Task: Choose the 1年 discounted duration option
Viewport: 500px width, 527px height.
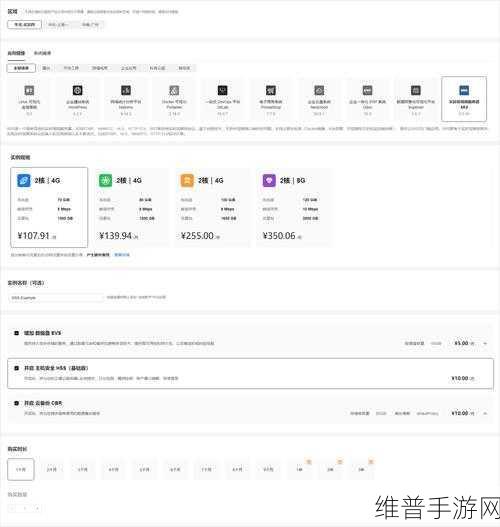Action: [x=299, y=470]
